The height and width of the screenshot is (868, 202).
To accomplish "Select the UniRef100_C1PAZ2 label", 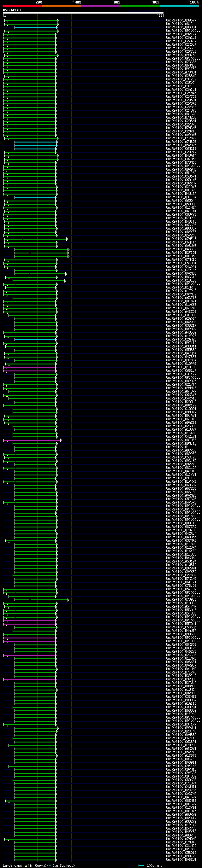I will 181,138.
